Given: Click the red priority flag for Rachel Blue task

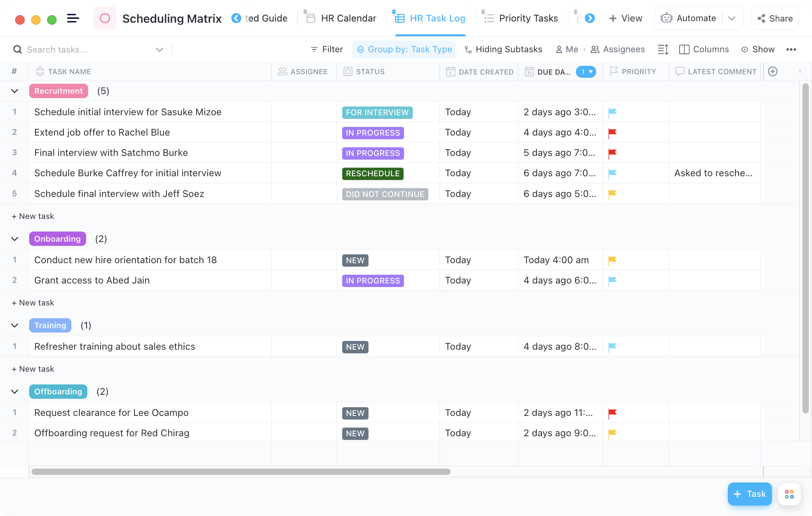Looking at the screenshot, I should point(612,133).
